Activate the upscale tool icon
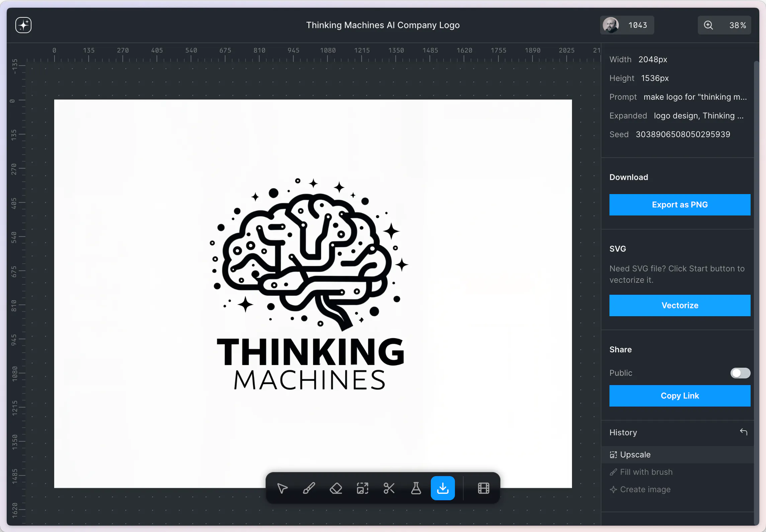 pos(363,488)
